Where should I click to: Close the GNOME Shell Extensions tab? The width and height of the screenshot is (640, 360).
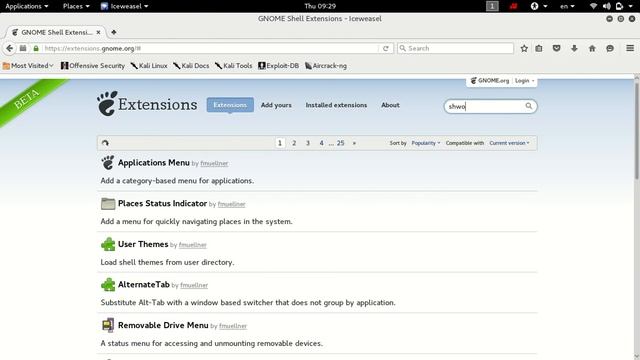[x=98, y=32]
